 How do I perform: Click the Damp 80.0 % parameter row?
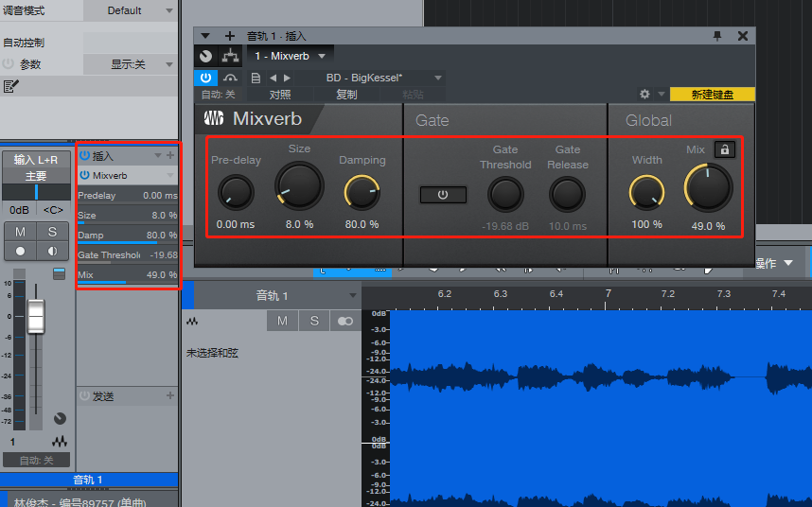(128, 236)
